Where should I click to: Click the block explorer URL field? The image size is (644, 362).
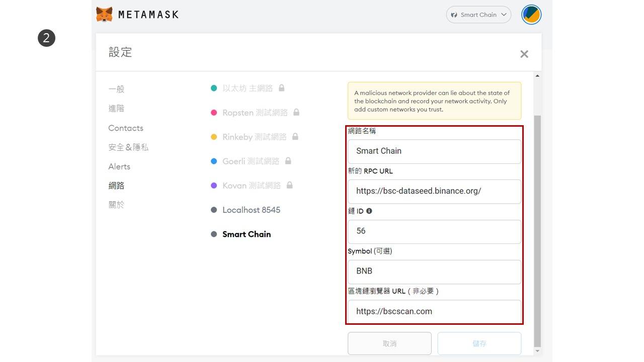[x=434, y=311]
